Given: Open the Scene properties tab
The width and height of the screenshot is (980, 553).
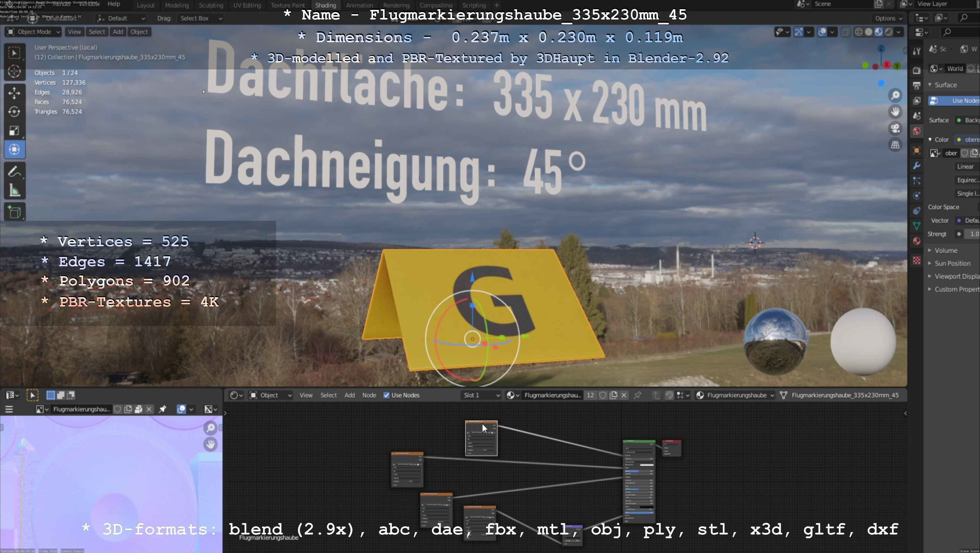Looking at the screenshot, I should (916, 116).
